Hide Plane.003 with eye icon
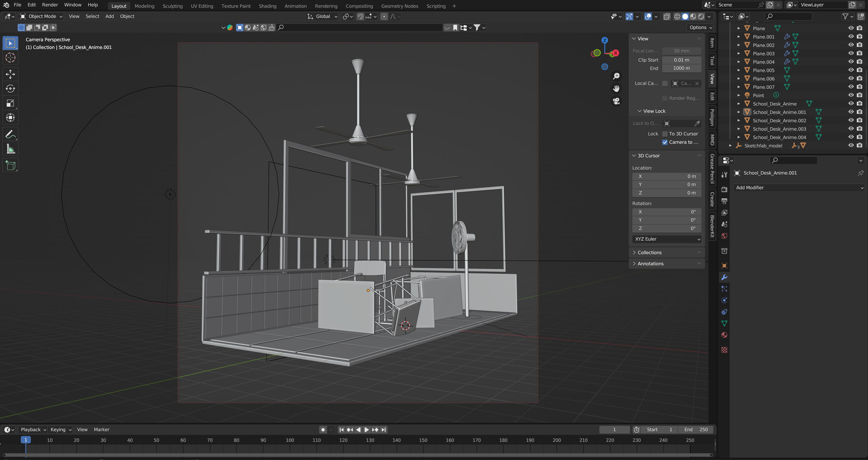Screen dimensions: 868x460 851,53
